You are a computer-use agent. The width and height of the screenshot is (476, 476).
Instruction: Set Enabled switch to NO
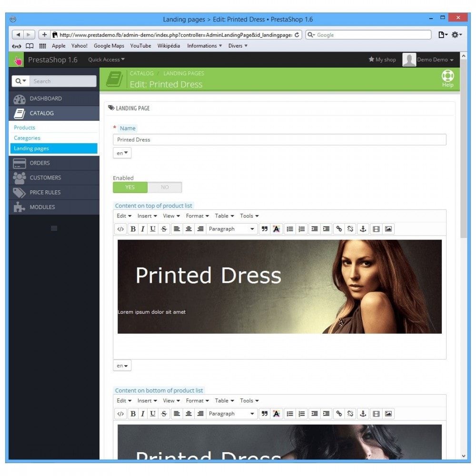click(165, 187)
